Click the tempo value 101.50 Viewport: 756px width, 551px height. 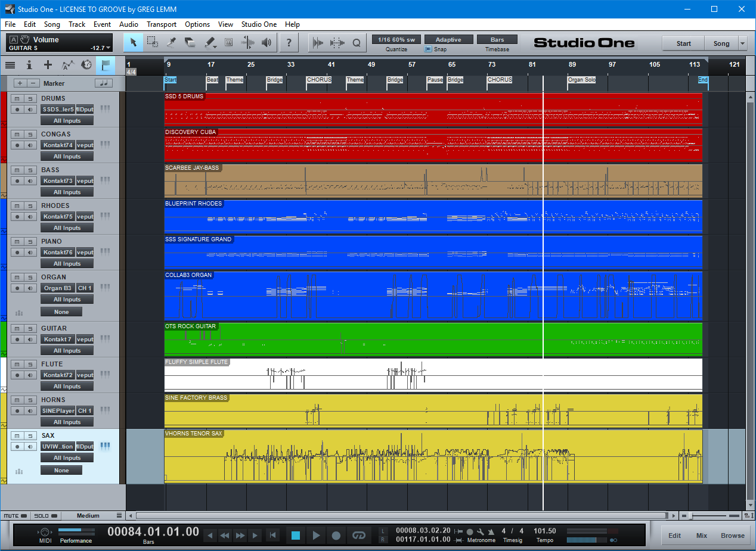pos(545,531)
